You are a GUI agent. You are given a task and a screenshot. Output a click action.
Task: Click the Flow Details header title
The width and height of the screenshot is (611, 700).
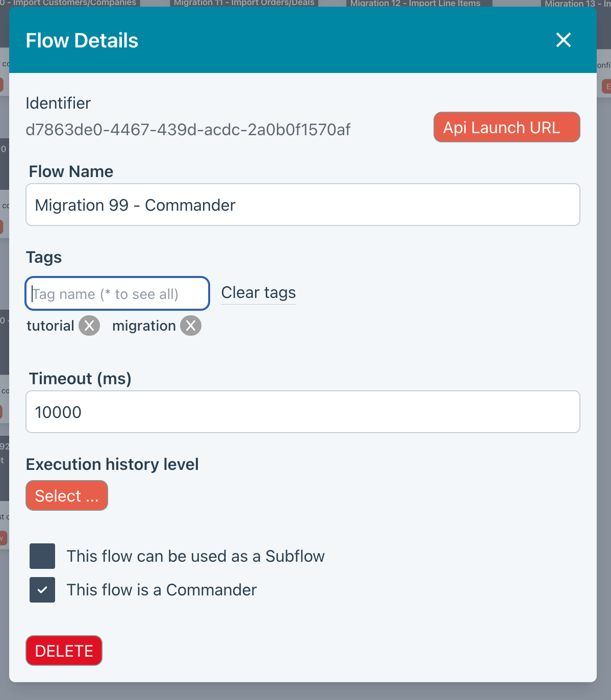[82, 41]
